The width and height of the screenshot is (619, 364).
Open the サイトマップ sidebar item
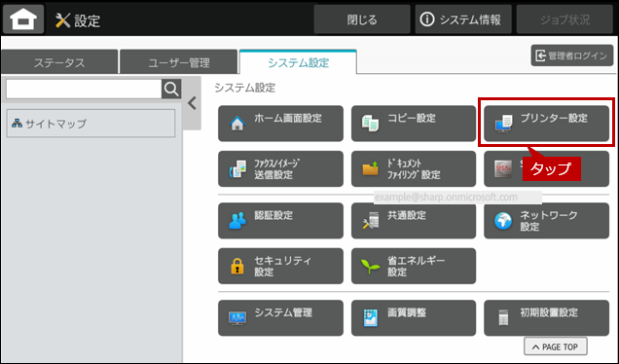(x=91, y=124)
